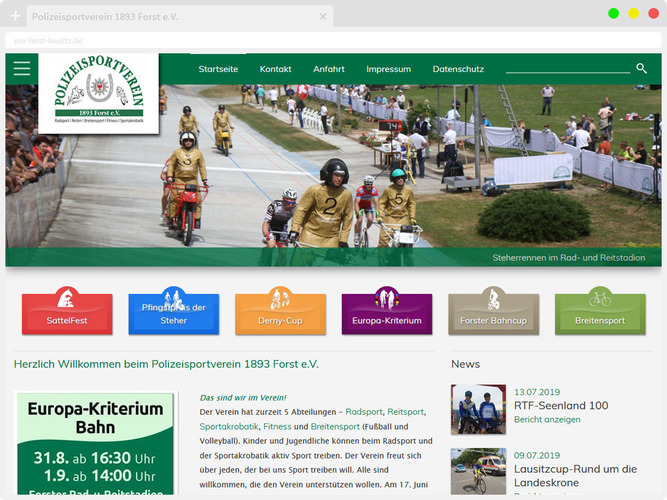
Task: Follow the Radsport text link
Action: coord(364,411)
